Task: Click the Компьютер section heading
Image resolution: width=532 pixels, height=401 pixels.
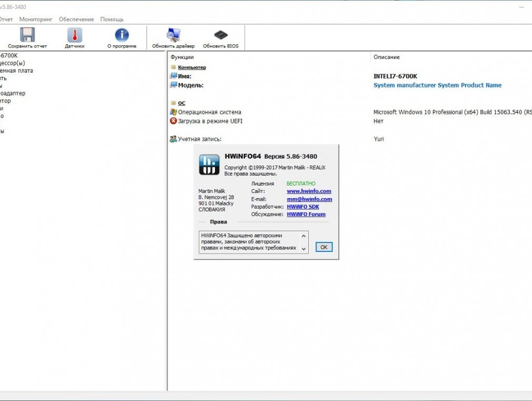Action: [x=192, y=67]
